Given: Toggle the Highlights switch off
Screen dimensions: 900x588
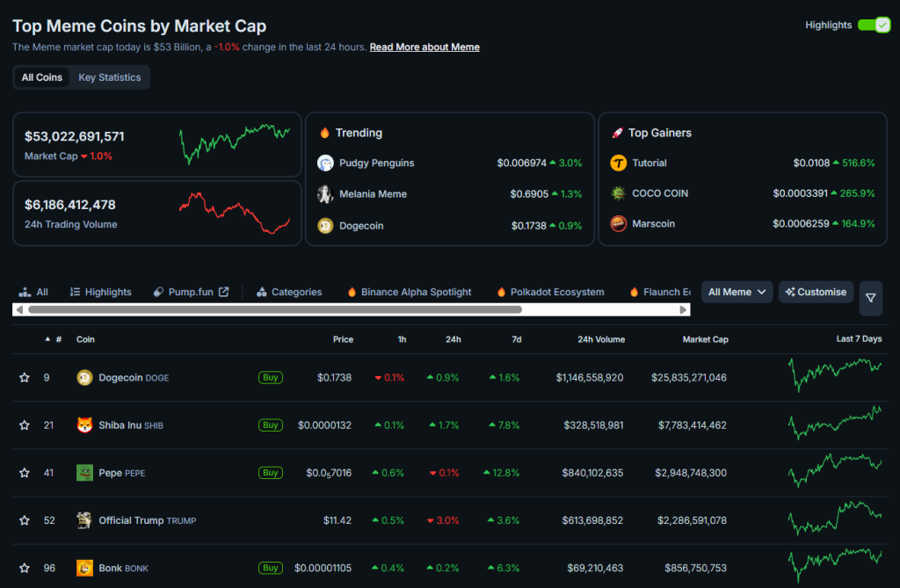Looking at the screenshot, I should coord(874,25).
